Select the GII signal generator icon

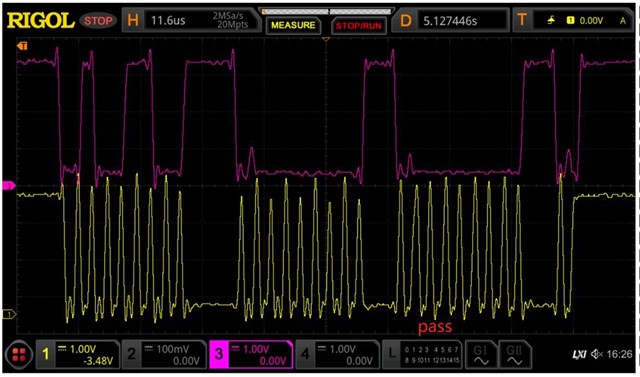(x=515, y=355)
